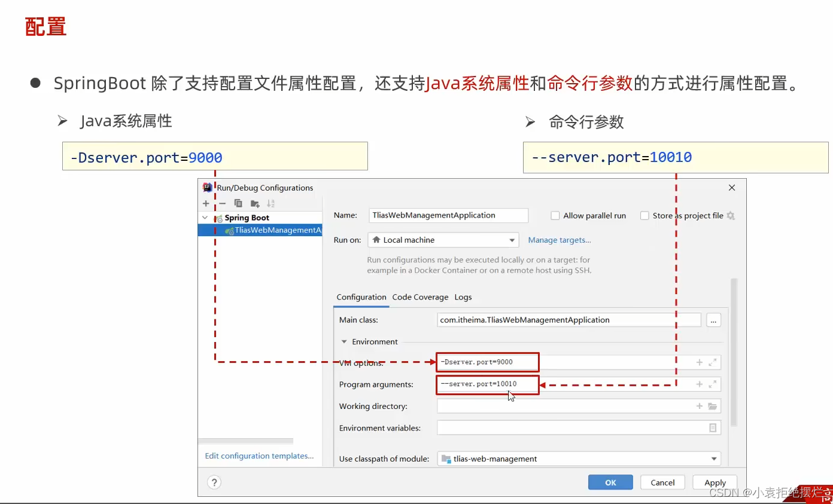Enable Store as project file checkbox
Image resolution: width=833 pixels, height=504 pixels.
click(x=644, y=216)
